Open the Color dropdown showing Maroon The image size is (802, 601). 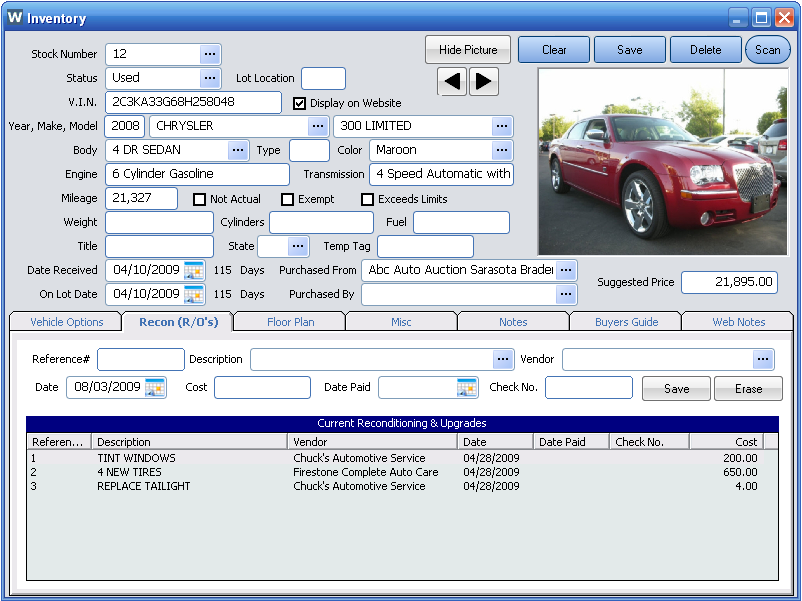coord(502,150)
